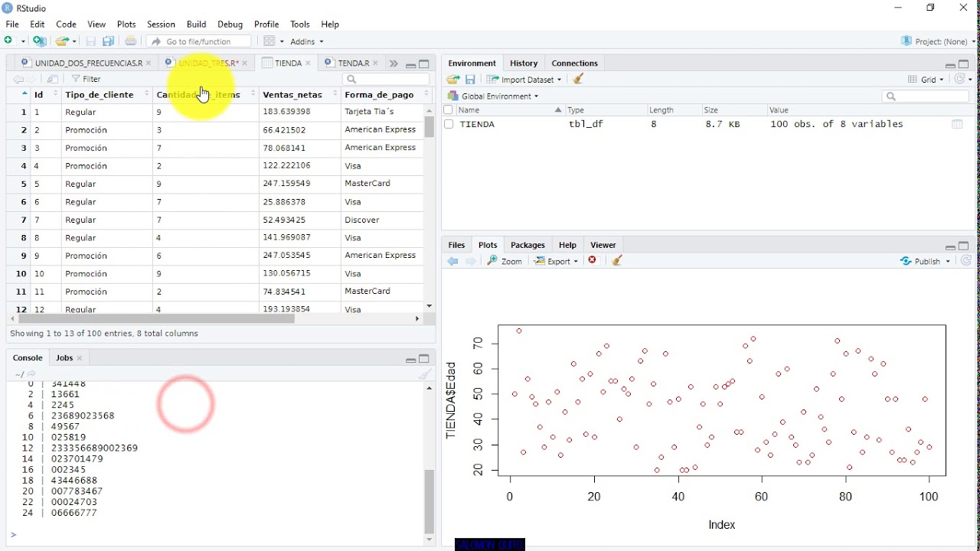Viewport: 980px width, 551px height.
Task: Clear Environment objects with the broom icon
Action: pos(579,80)
